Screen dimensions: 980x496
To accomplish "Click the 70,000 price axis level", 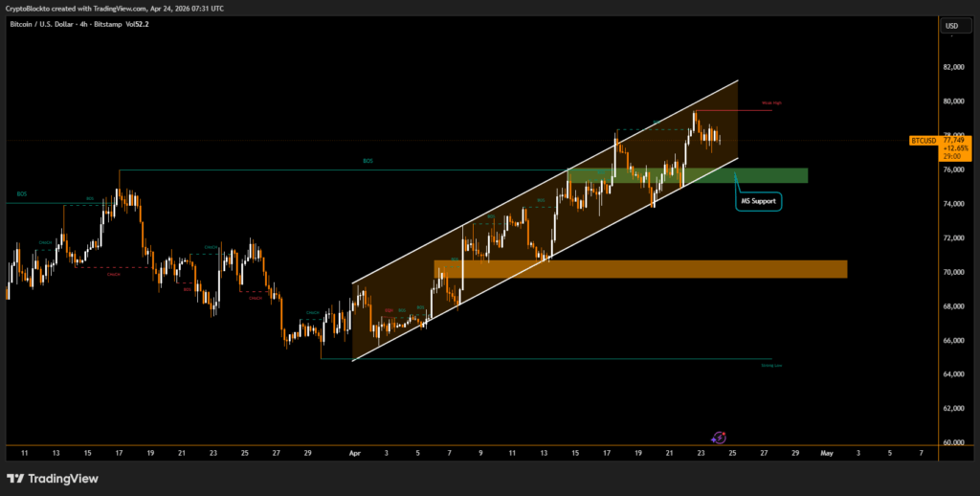I will click(951, 272).
